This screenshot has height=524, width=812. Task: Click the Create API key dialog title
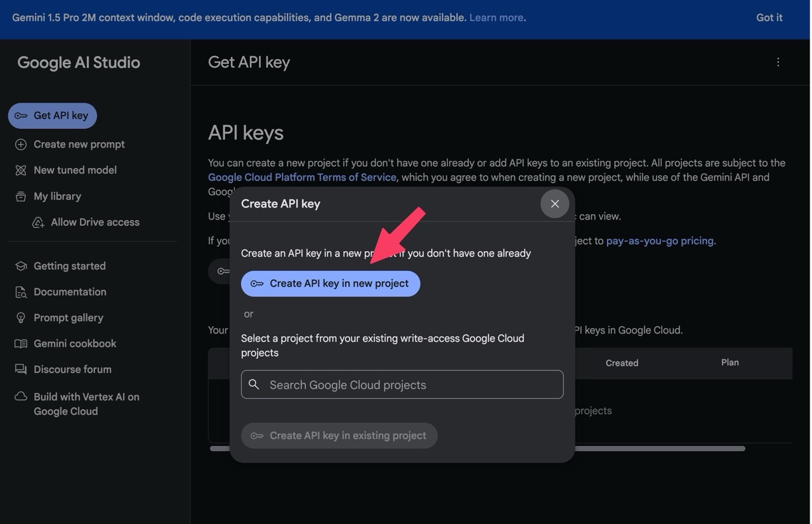coord(280,204)
